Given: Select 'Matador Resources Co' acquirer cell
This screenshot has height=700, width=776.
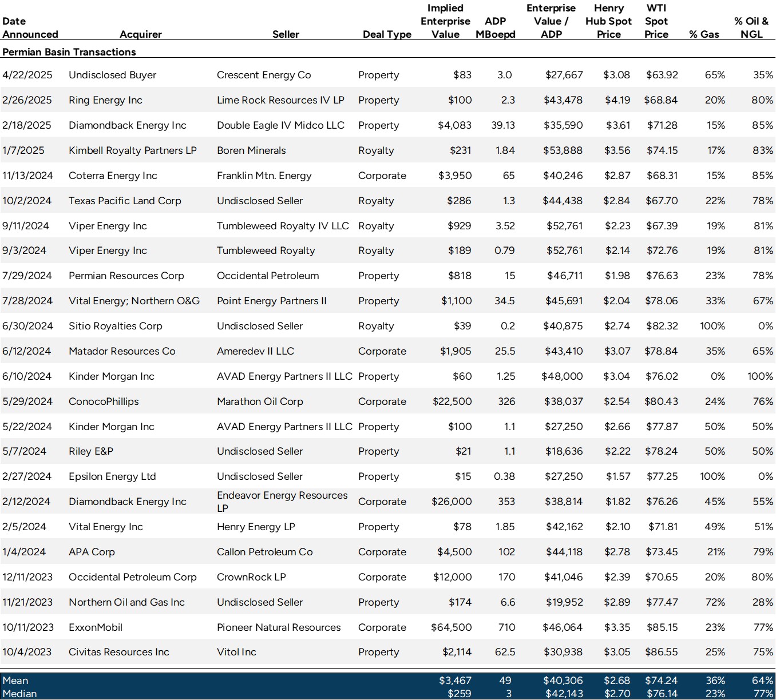Looking at the screenshot, I should click(122, 351).
